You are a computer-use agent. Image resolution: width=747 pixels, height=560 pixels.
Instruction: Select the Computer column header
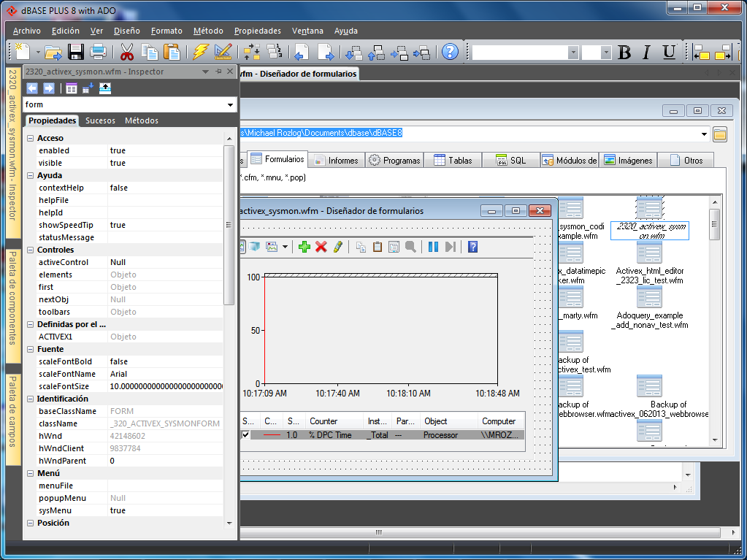[501, 421]
